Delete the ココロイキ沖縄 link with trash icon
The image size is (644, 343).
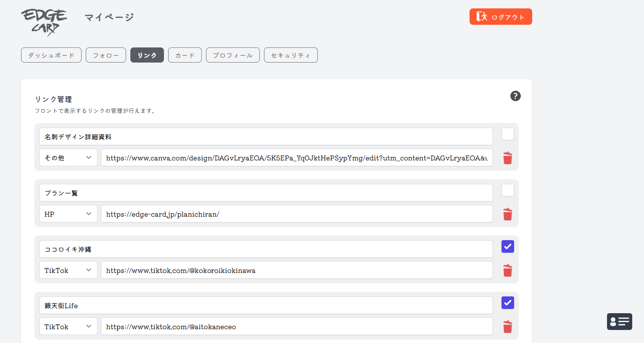(507, 270)
